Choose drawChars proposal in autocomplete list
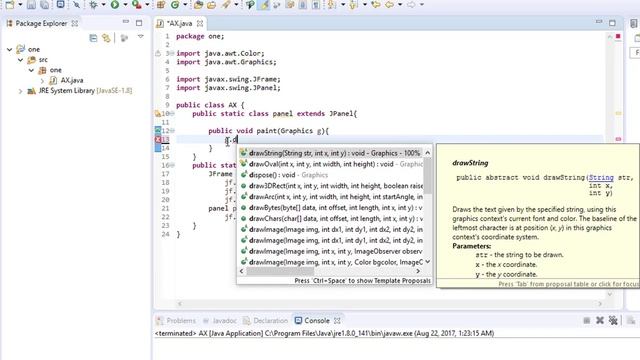Screen dimensions: 640x360 pos(331,218)
